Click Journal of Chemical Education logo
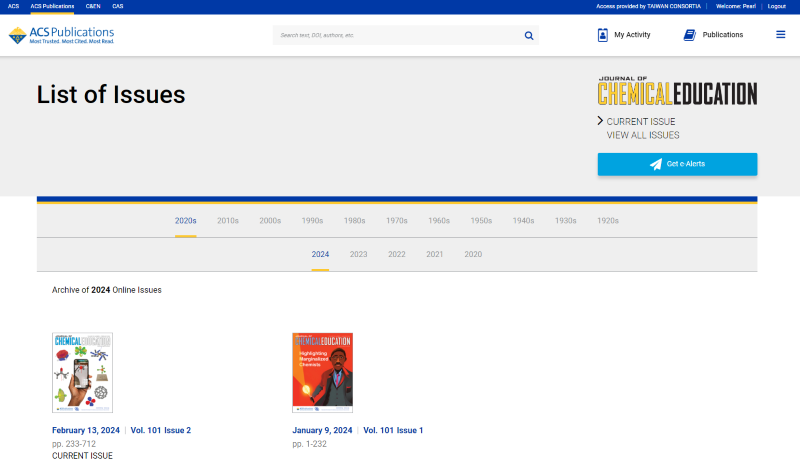Viewport: 800px width, 467px height. point(677,91)
